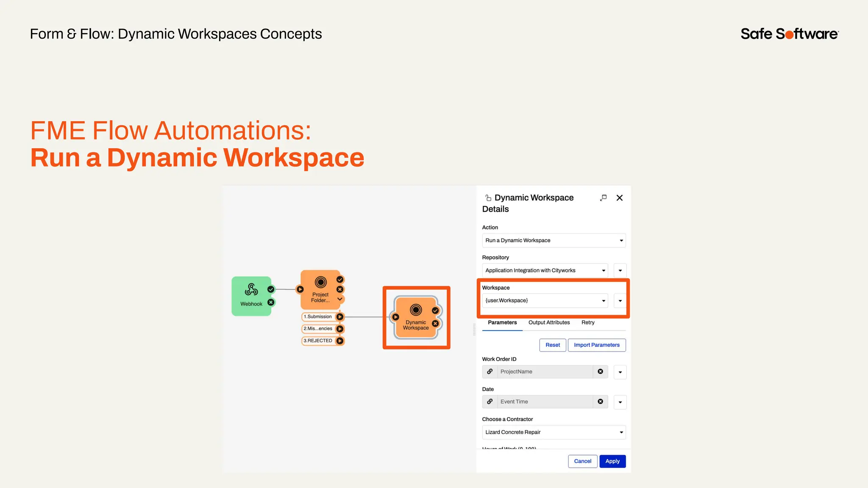Click the Dynamic Workspace success port
Screen dimensions: 868x488
click(435, 311)
